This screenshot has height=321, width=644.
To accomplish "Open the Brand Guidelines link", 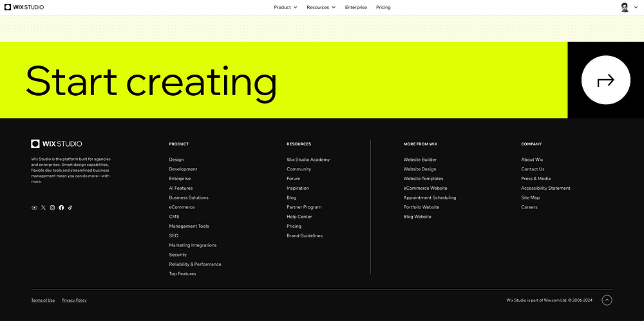I will pyautogui.click(x=305, y=235).
